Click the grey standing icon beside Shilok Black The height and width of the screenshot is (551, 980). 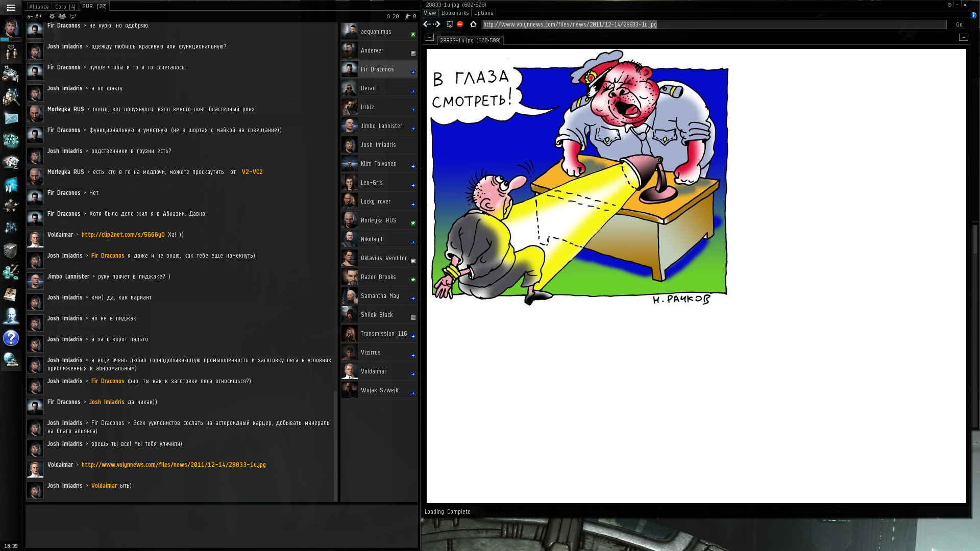413,318
